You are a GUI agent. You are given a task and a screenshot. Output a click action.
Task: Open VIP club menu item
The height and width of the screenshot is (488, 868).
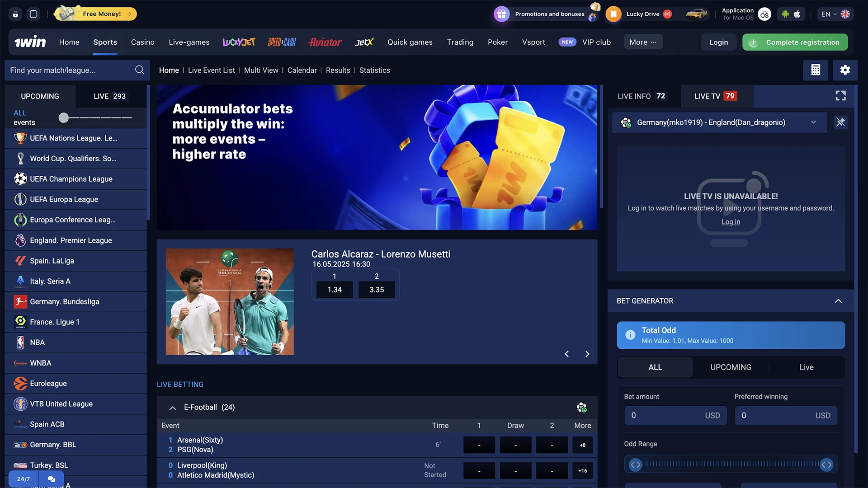(596, 42)
